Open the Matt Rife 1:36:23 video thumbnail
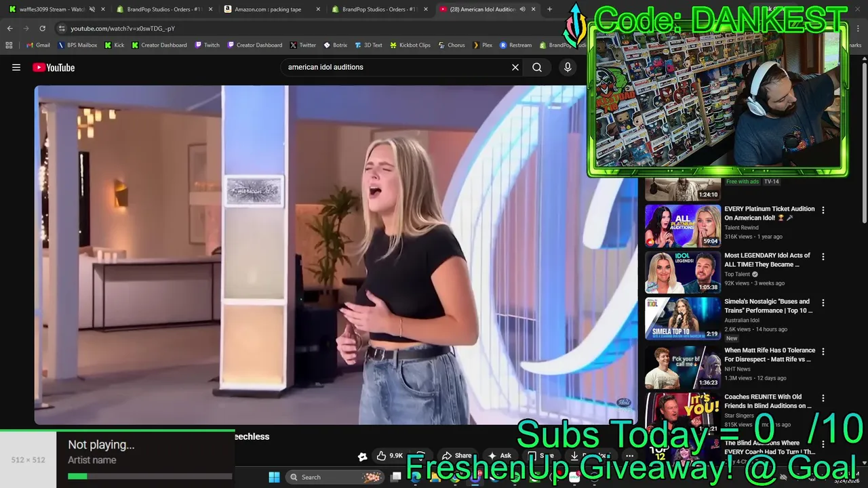The width and height of the screenshot is (868, 488). 683,367
